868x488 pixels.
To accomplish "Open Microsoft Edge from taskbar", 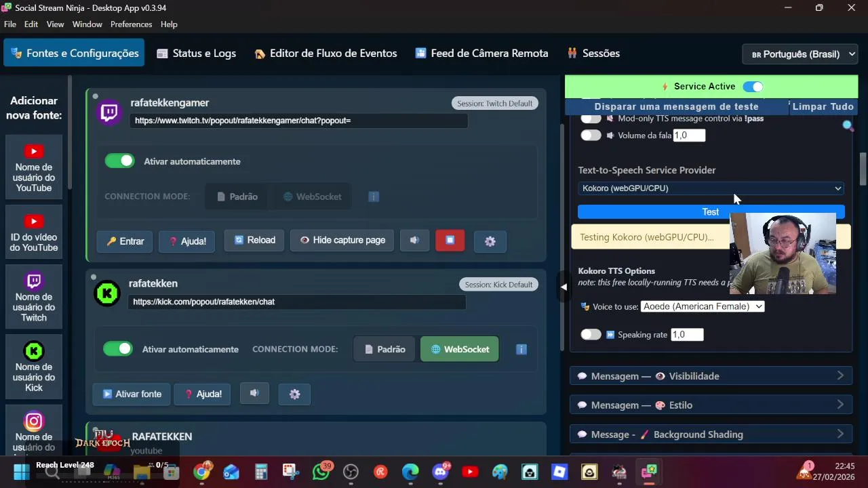I will (x=410, y=472).
